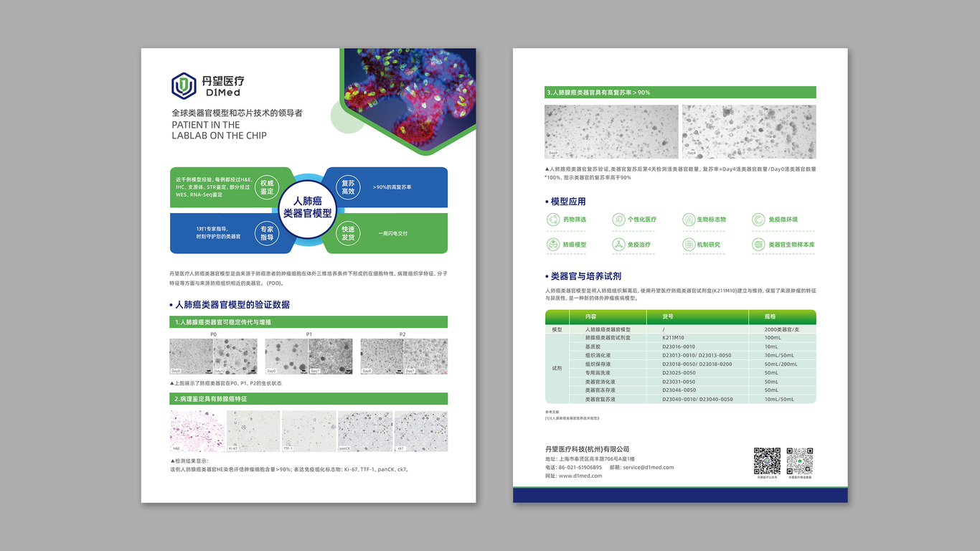Open the P1 Day0 microscope image
Viewport: 980px width, 551px height.
[287, 357]
